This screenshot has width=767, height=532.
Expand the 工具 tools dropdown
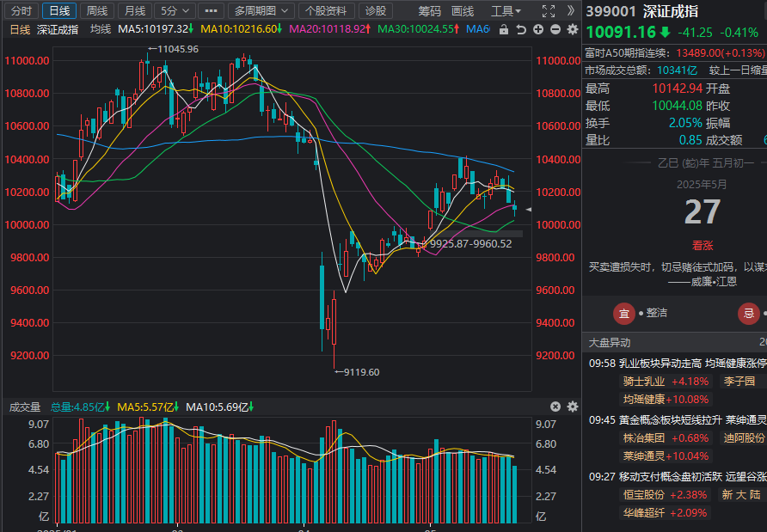click(x=506, y=11)
